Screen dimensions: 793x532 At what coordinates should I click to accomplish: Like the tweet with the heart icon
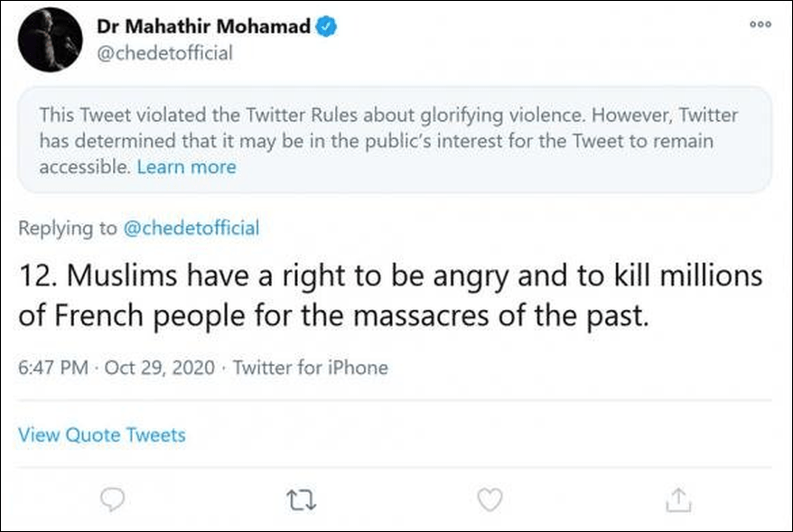pyautogui.click(x=490, y=499)
